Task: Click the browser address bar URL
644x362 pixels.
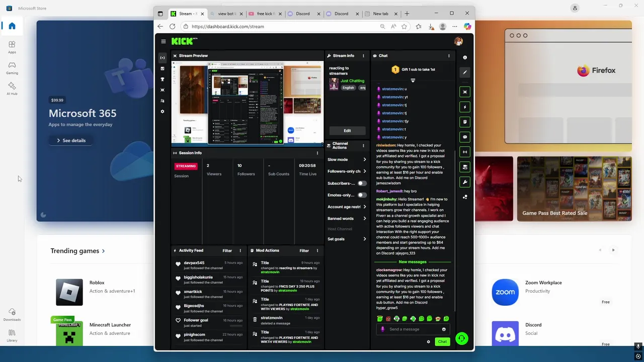Action: 227,27
